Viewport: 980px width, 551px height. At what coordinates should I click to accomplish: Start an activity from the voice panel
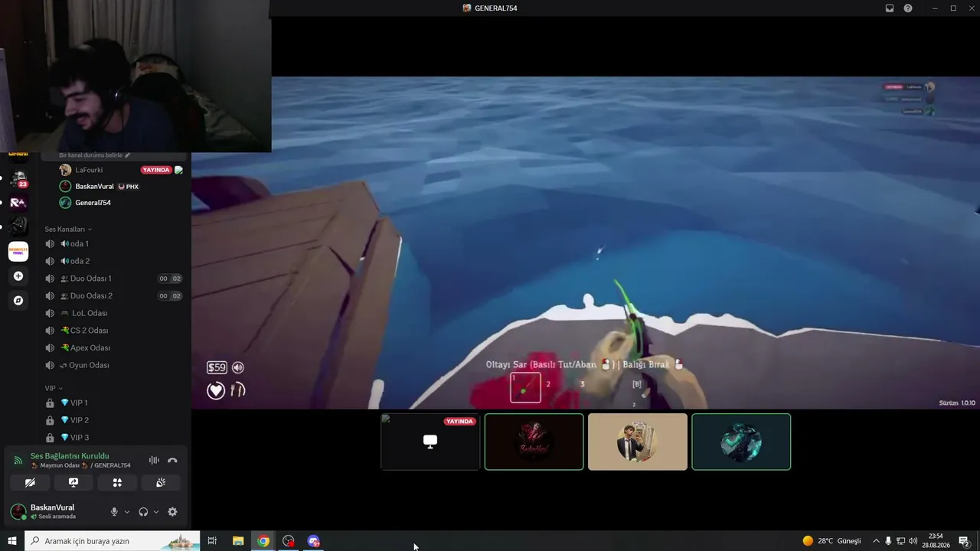click(117, 483)
